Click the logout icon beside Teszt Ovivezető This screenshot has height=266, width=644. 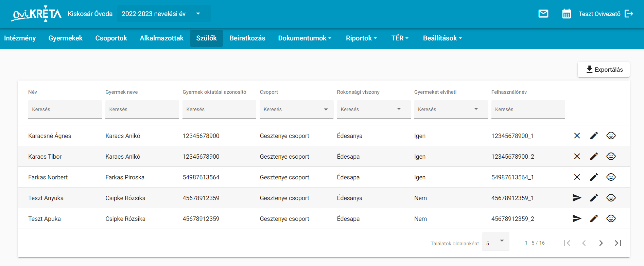(629, 14)
